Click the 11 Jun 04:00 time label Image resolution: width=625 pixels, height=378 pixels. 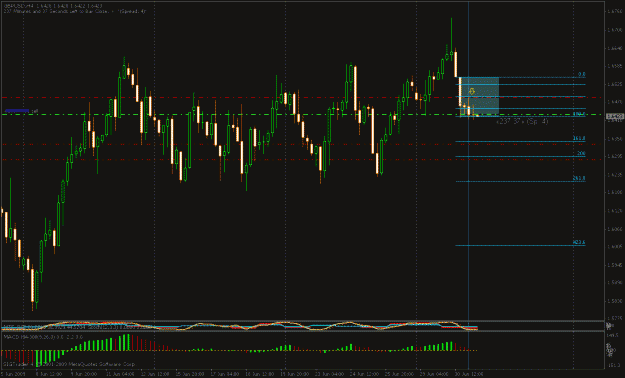point(120,374)
